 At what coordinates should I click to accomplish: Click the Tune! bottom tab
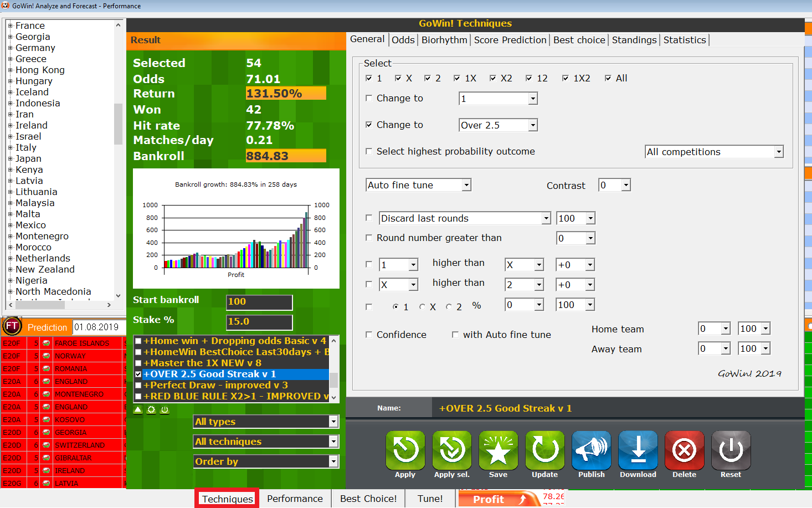click(x=430, y=499)
